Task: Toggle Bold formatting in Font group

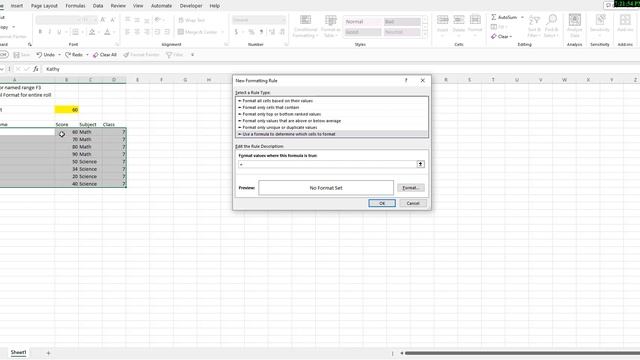Action: [40, 32]
